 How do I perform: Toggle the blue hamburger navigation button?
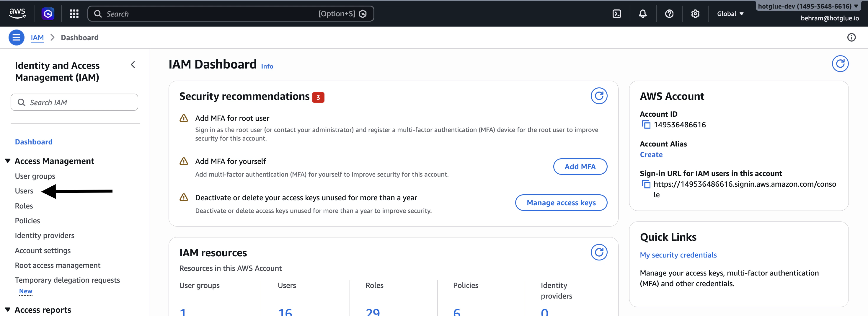coord(16,38)
